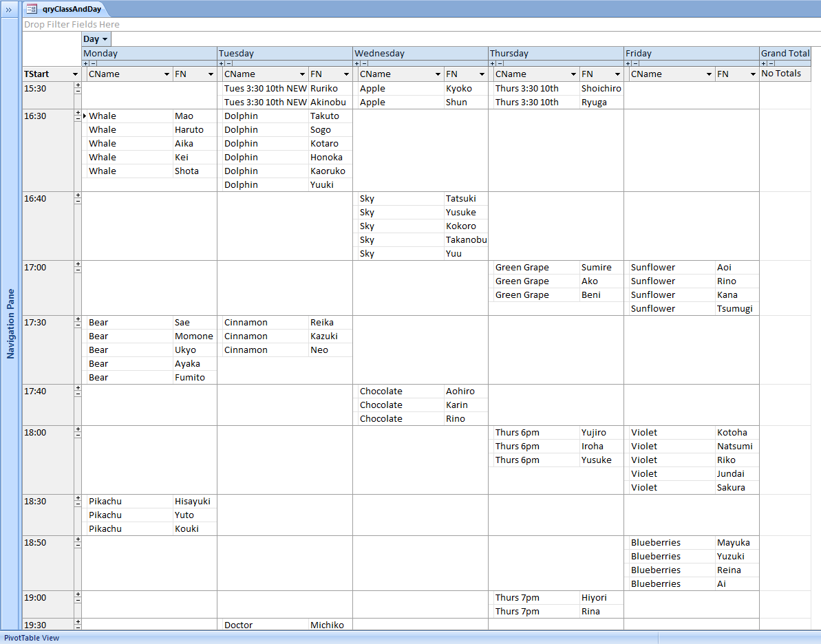Click the name Mayuka in Blueberries class
The width and height of the screenshot is (821, 644).
click(734, 543)
